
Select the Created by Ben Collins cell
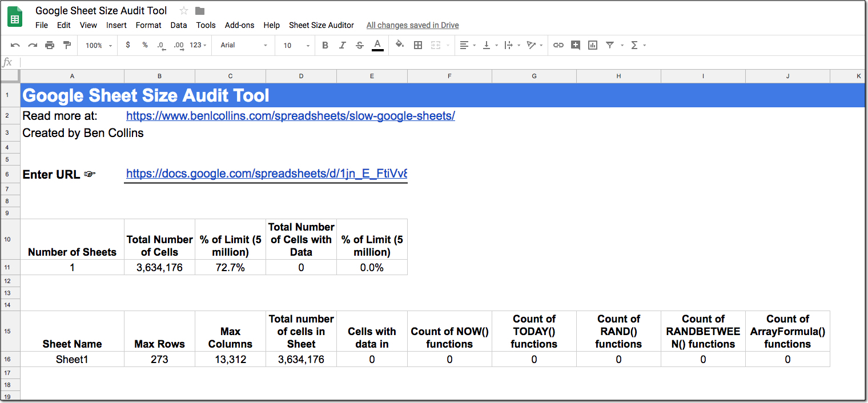[72, 133]
